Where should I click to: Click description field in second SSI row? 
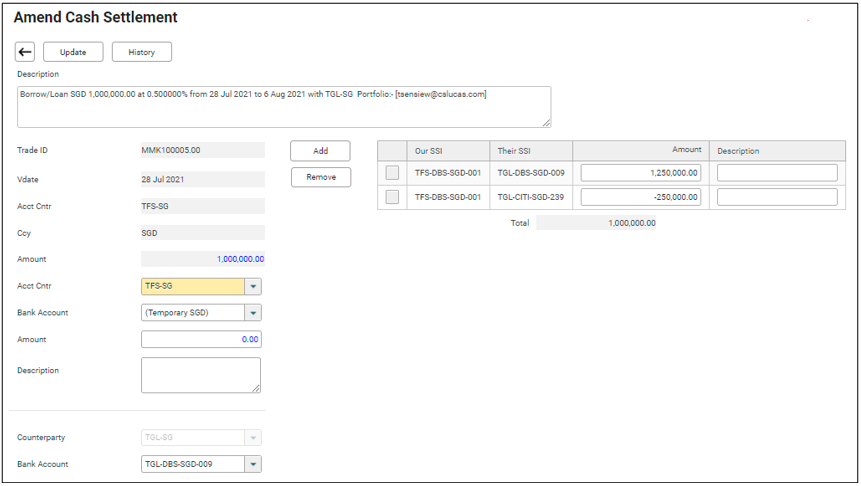[777, 197]
